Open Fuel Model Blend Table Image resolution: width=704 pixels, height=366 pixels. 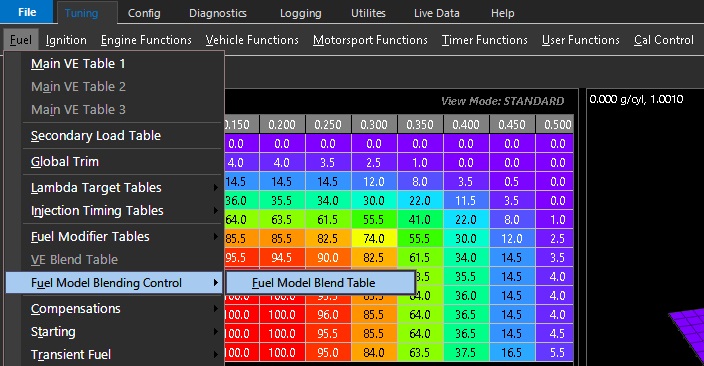tap(321, 283)
